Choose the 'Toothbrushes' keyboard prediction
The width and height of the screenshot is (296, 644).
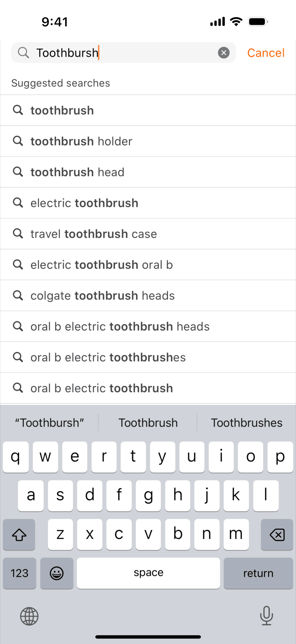247,423
